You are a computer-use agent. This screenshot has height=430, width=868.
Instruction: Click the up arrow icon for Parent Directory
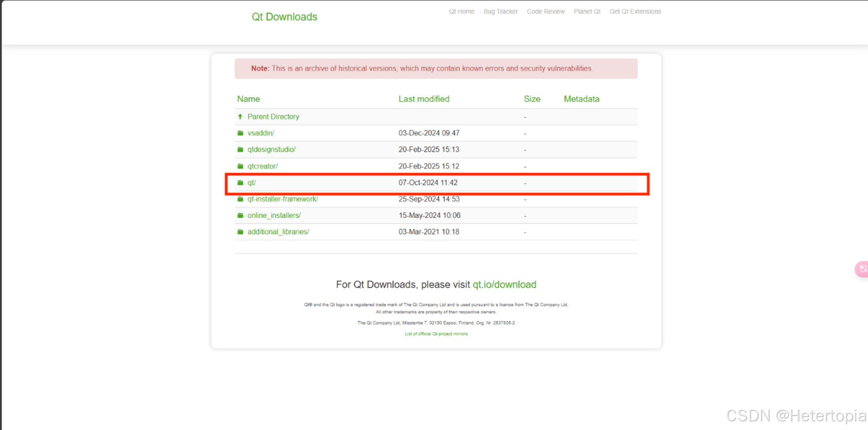pyautogui.click(x=240, y=117)
